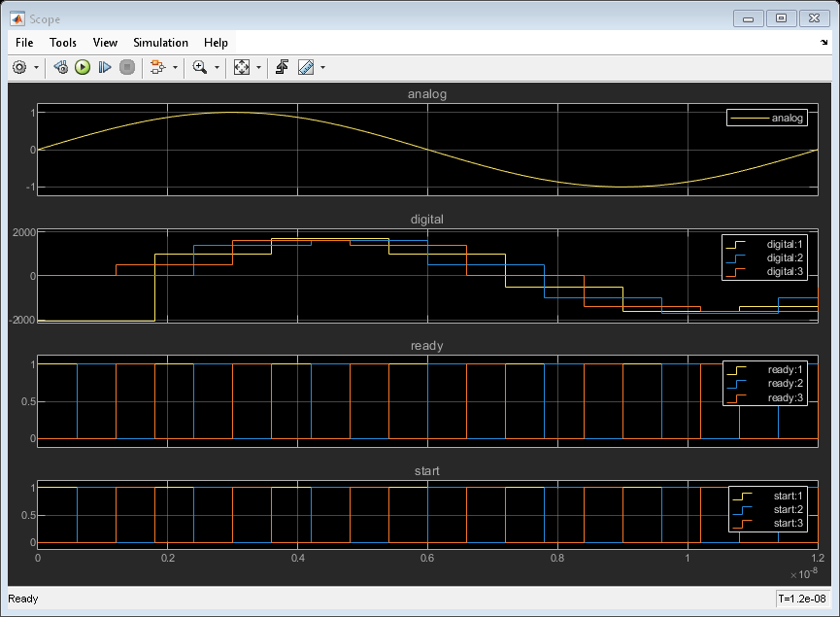Screen dimensions: 840x617
Task: Click the Highlight Simulink Block icon
Action: [x=155, y=68]
